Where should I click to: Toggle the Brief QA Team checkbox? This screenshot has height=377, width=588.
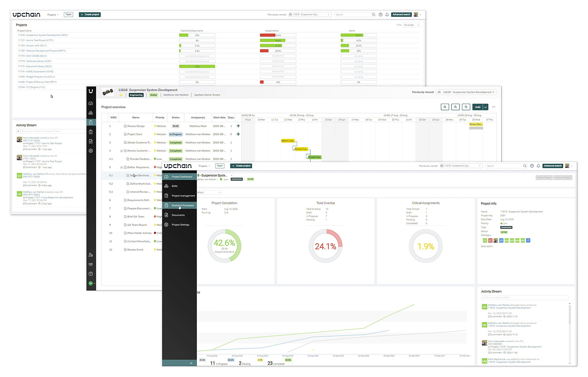(x=125, y=217)
